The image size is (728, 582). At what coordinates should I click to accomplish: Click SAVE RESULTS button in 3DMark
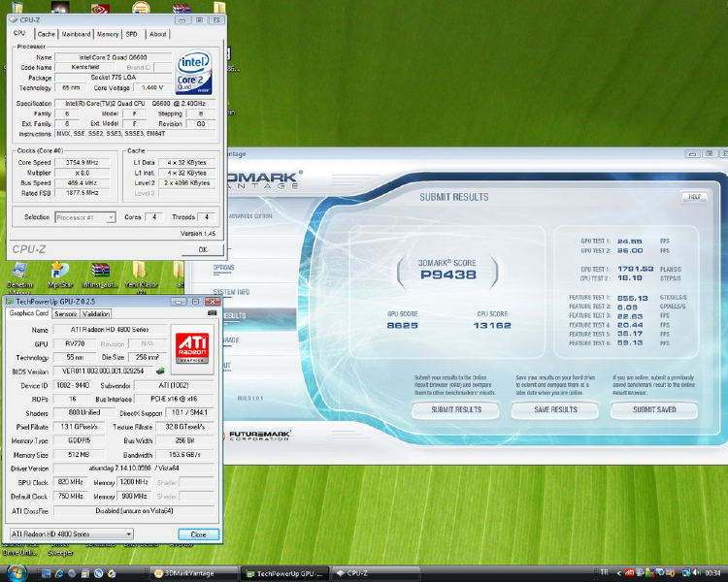tap(555, 409)
